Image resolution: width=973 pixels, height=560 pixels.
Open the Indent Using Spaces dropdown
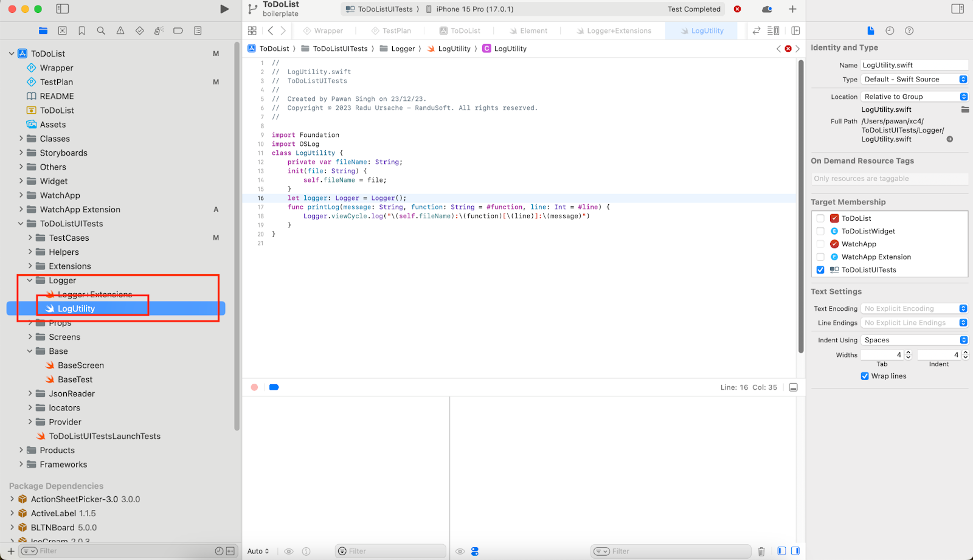pos(914,340)
